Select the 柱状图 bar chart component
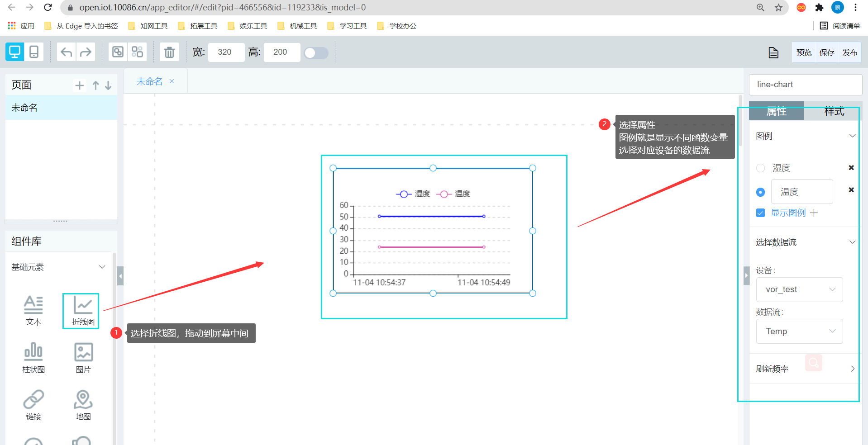The height and width of the screenshot is (445, 868). click(x=33, y=358)
